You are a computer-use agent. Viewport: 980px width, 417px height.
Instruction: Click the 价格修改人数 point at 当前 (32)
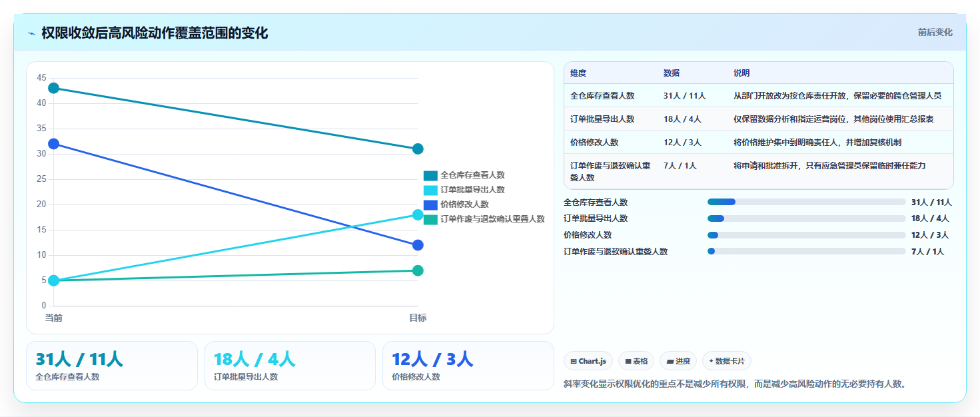[x=54, y=144]
